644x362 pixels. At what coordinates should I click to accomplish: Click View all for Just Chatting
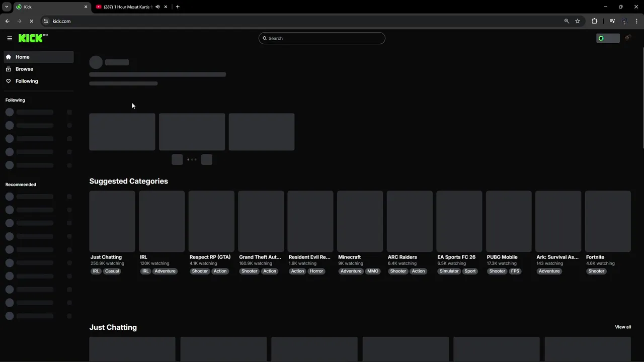pyautogui.click(x=623, y=327)
